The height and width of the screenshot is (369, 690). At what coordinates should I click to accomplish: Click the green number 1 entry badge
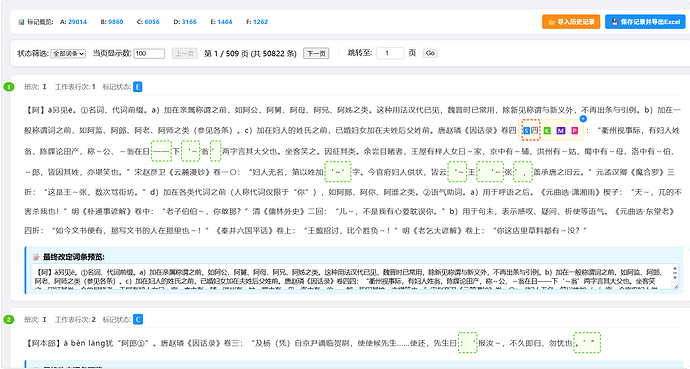click(9, 87)
